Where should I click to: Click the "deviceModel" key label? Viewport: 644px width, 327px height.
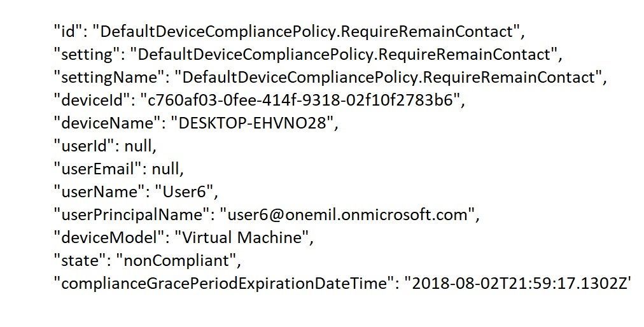coord(110,238)
